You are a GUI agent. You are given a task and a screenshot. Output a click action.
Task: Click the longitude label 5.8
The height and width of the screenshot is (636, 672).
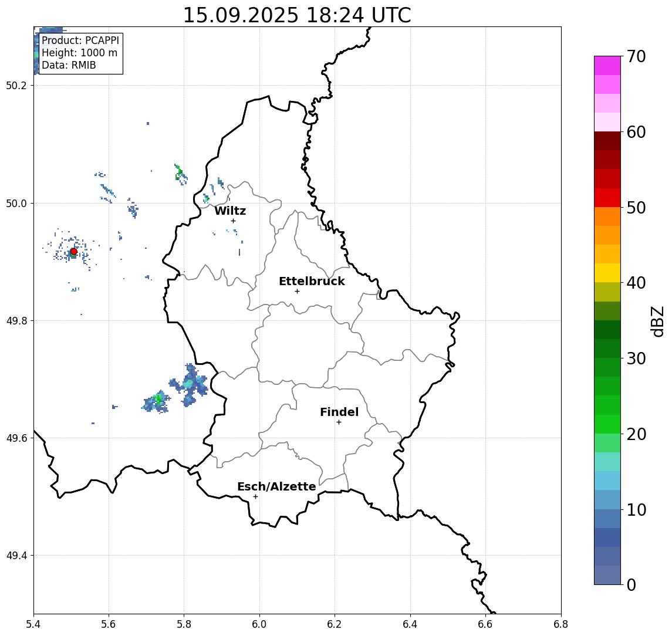point(184,624)
